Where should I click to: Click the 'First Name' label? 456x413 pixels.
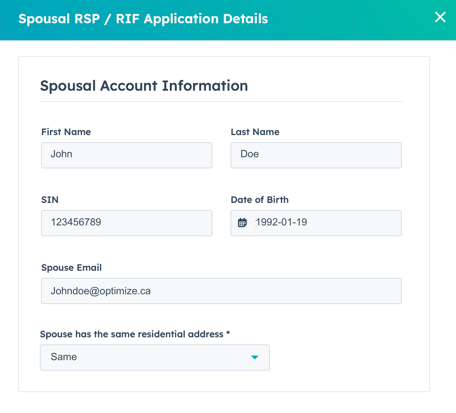66,132
